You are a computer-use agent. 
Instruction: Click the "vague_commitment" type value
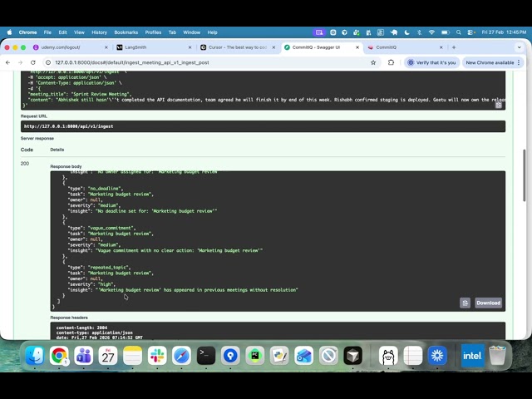pos(111,228)
